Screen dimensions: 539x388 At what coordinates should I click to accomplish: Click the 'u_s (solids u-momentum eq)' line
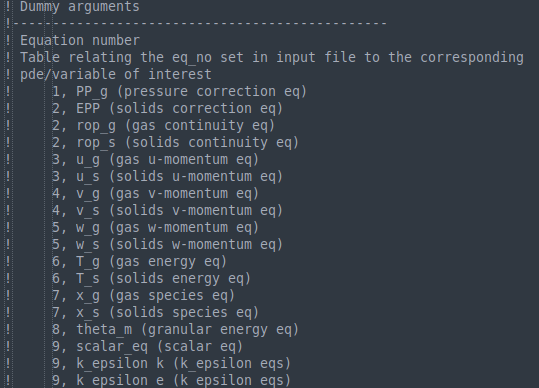167,176
